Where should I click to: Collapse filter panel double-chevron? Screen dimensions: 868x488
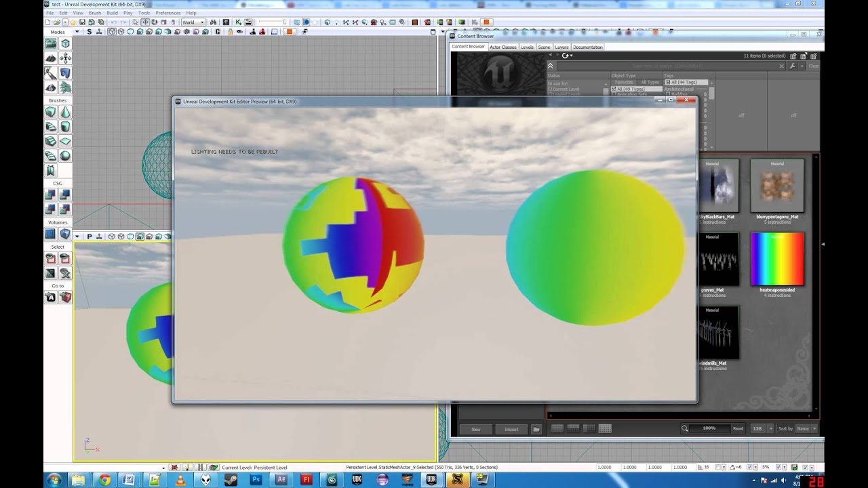[551, 66]
